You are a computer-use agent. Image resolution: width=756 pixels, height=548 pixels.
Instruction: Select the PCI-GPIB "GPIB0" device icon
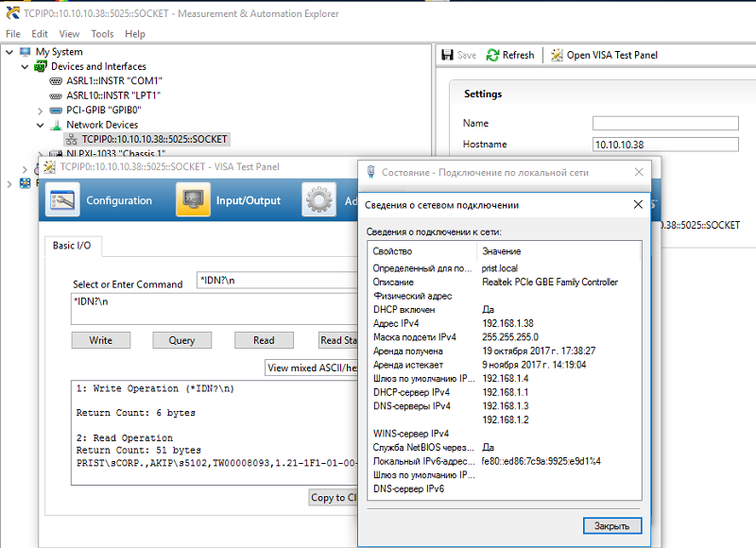tap(56, 110)
